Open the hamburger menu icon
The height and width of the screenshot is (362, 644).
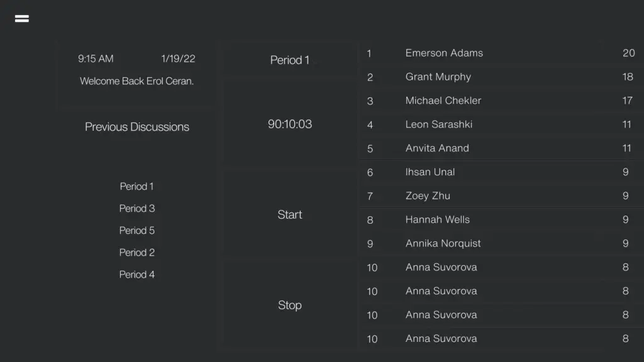(22, 18)
